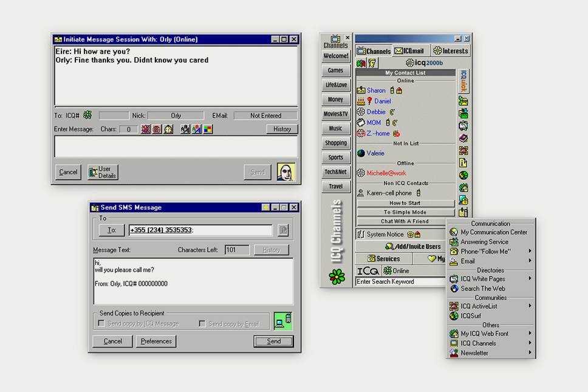Switch to the ICQmail tab
The width and height of the screenshot is (588, 392).
point(409,51)
